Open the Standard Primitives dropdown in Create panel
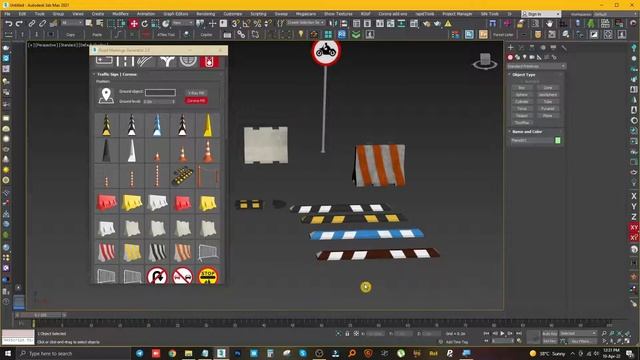Image resolution: width=640 pixels, height=360 pixels. click(x=536, y=66)
